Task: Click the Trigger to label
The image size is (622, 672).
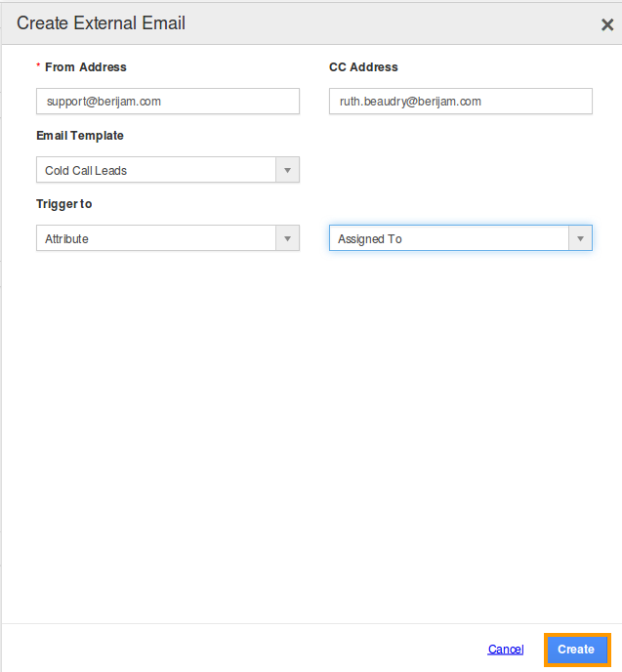Action: 64,204
